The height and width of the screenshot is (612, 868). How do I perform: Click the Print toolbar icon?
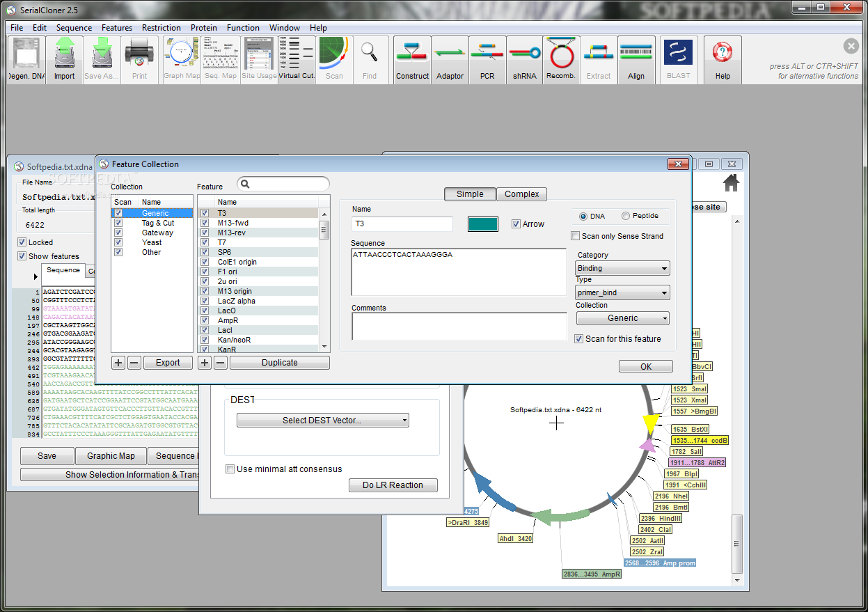click(139, 60)
